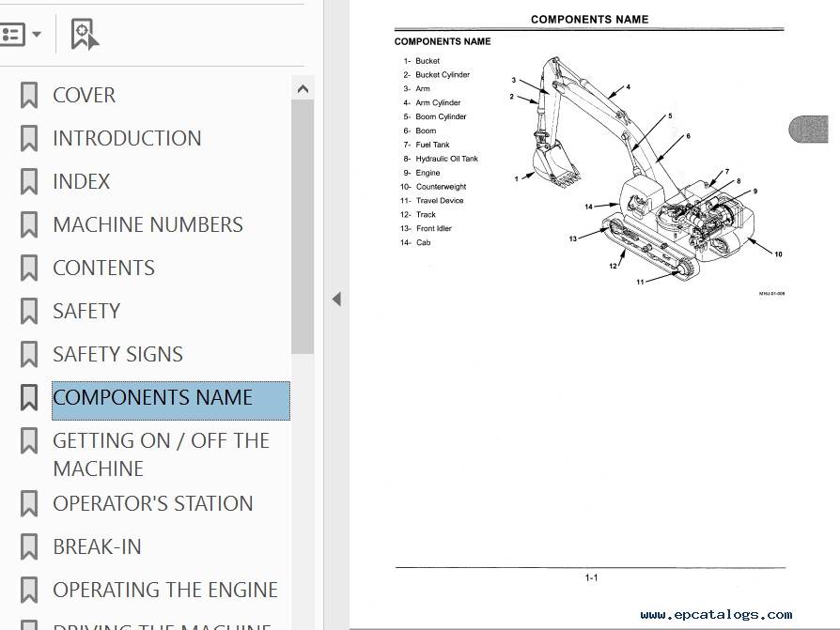
Task: Click the bookmark icon beside MACHINE NUMBERS
Action: click(x=29, y=224)
